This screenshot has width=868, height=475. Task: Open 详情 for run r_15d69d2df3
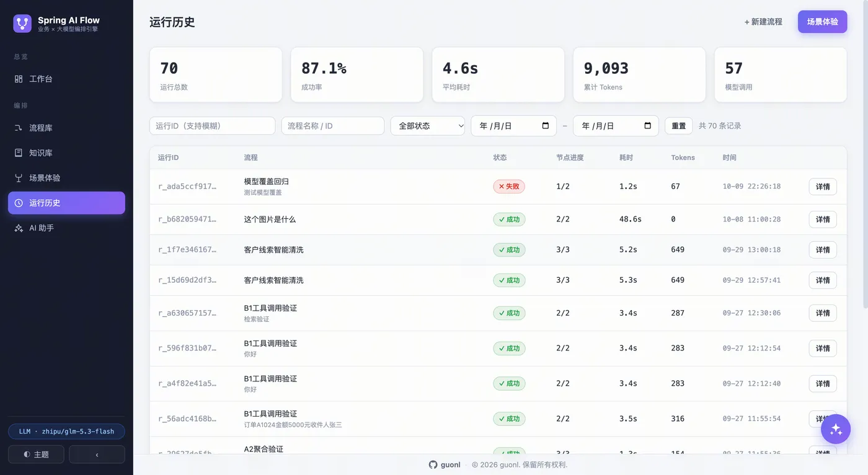click(823, 280)
